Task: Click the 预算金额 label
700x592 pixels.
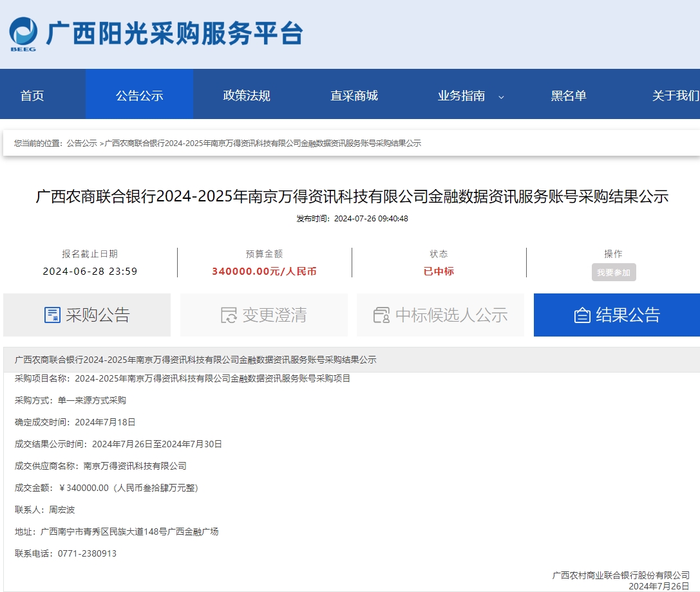Action: click(264, 254)
